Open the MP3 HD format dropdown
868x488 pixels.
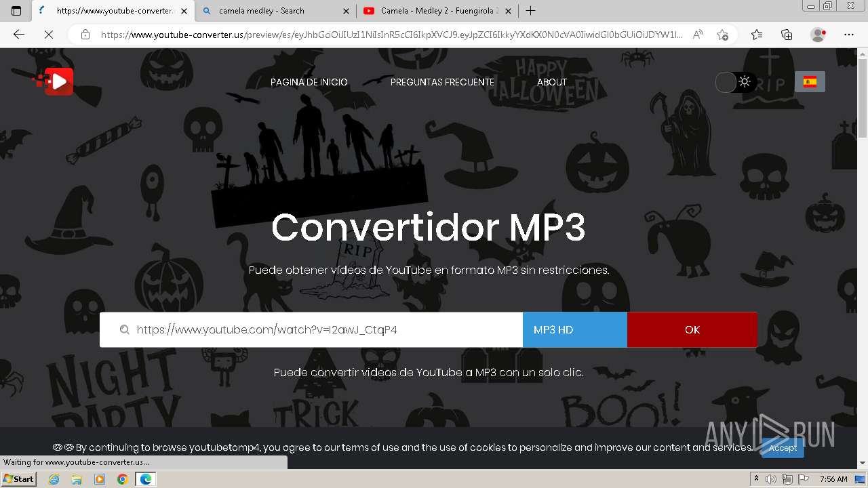(x=575, y=329)
